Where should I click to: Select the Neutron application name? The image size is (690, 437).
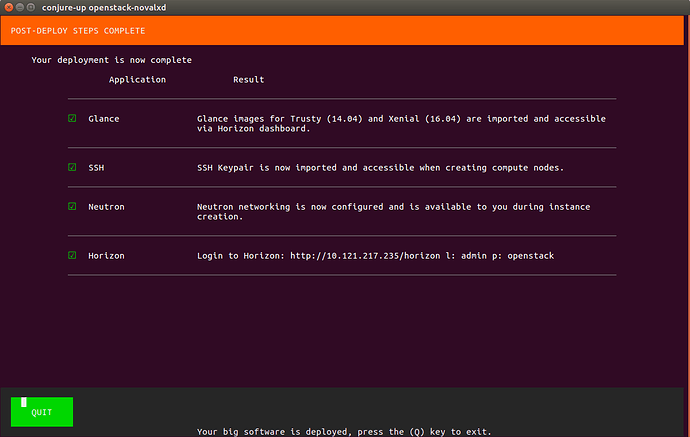(106, 207)
